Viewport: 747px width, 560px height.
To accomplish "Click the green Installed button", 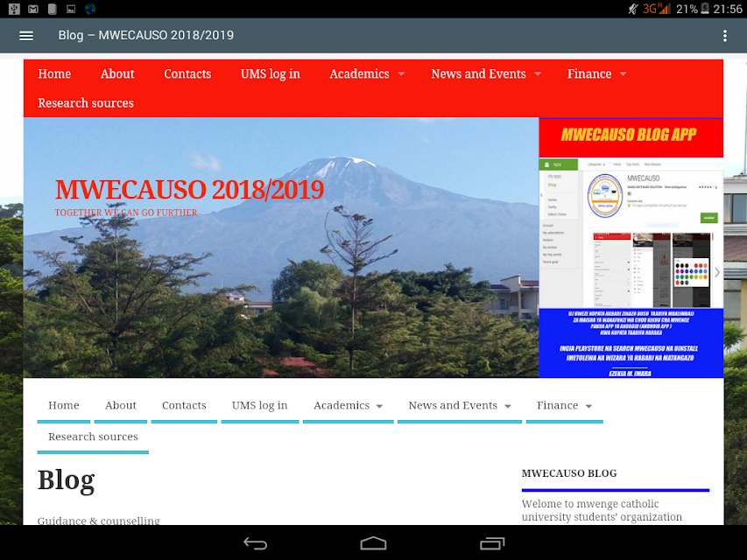I will pos(708,218).
